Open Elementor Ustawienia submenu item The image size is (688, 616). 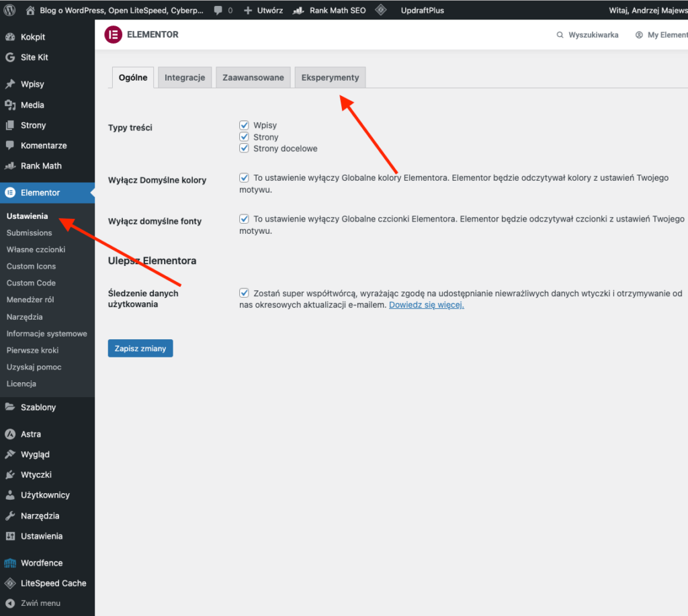tap(27, 216)
